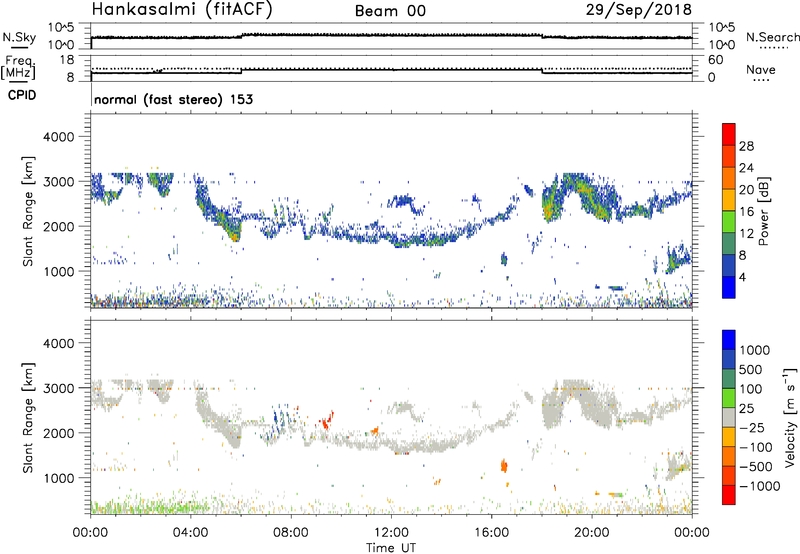This screenshot has width=800, height=554.
Task: Click the "N.Search" legend label
Action: point(772,37)
